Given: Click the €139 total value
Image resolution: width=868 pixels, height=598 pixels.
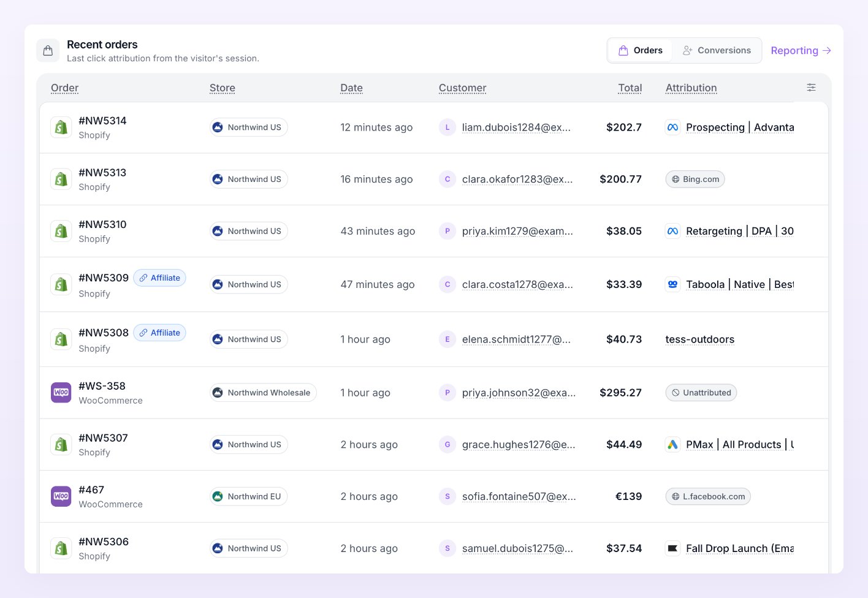Looking at the screenshot, I should click(628, 496).
